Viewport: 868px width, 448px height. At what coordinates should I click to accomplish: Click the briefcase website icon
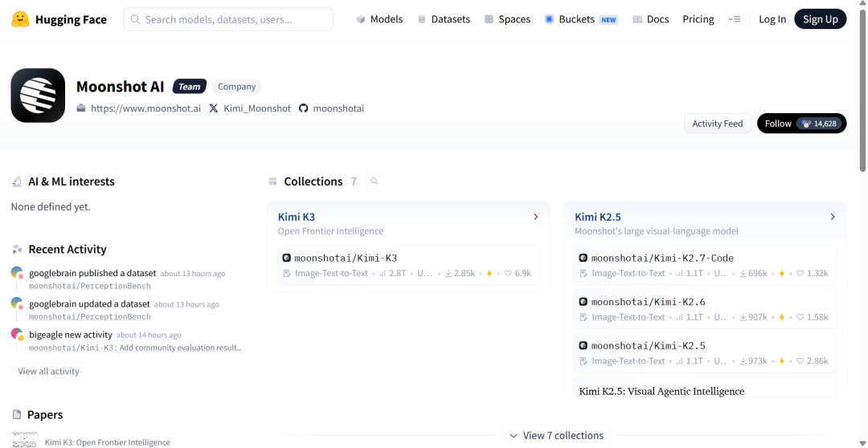81,108
